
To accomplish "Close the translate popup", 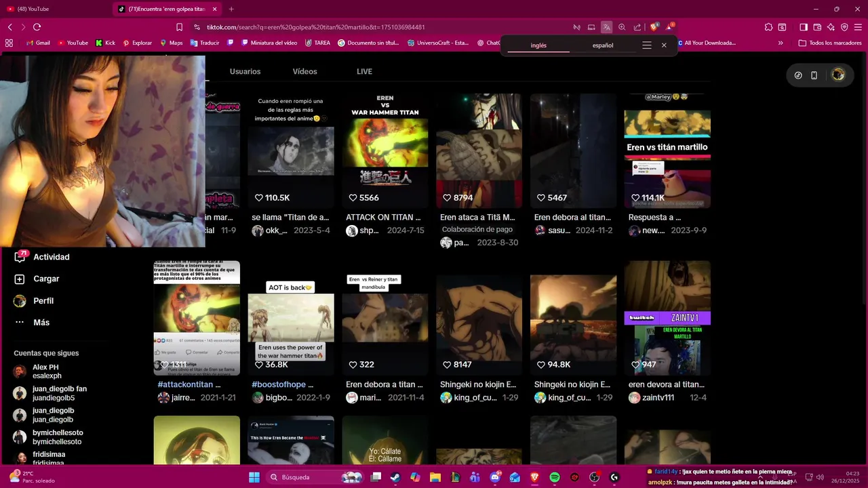I will pyautogui.click(x=664, y=45).
